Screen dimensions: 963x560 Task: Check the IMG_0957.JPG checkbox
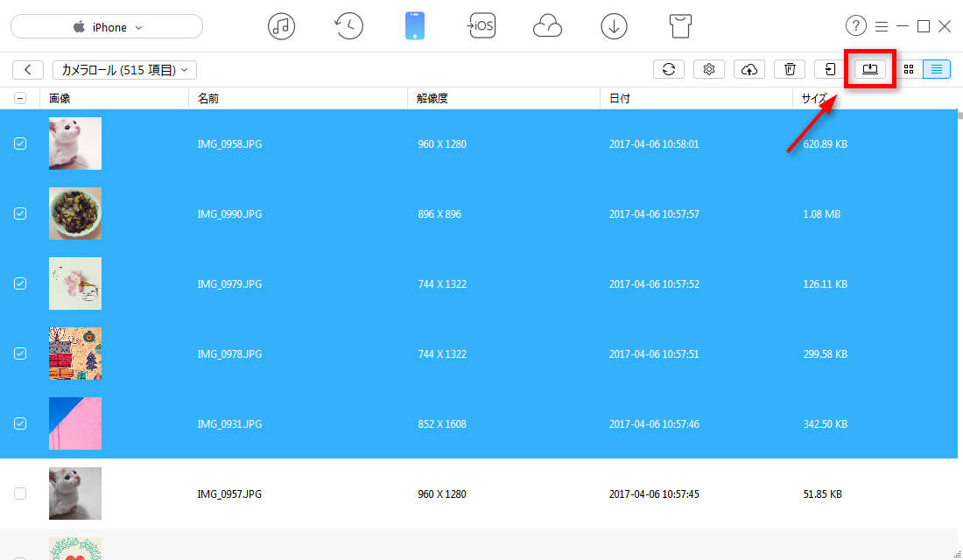(20, 493)
